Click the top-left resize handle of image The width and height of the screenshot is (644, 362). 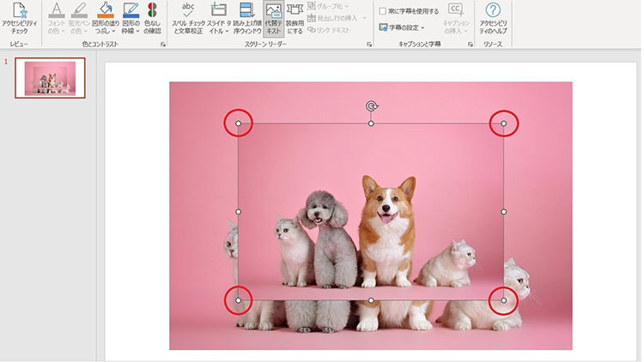[x=239, y=124]
